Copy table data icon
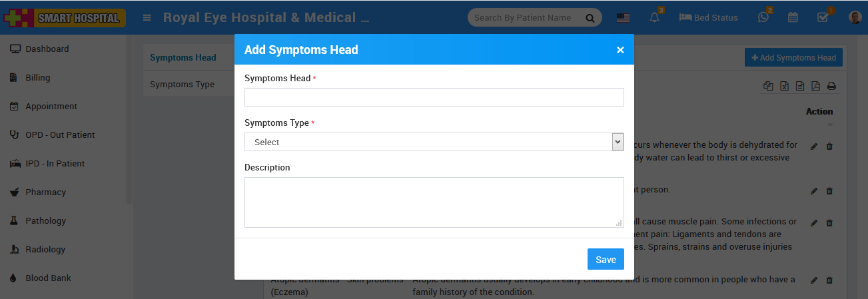The height and width of the screenshot is (299, 868). click(x=769, y=86)
